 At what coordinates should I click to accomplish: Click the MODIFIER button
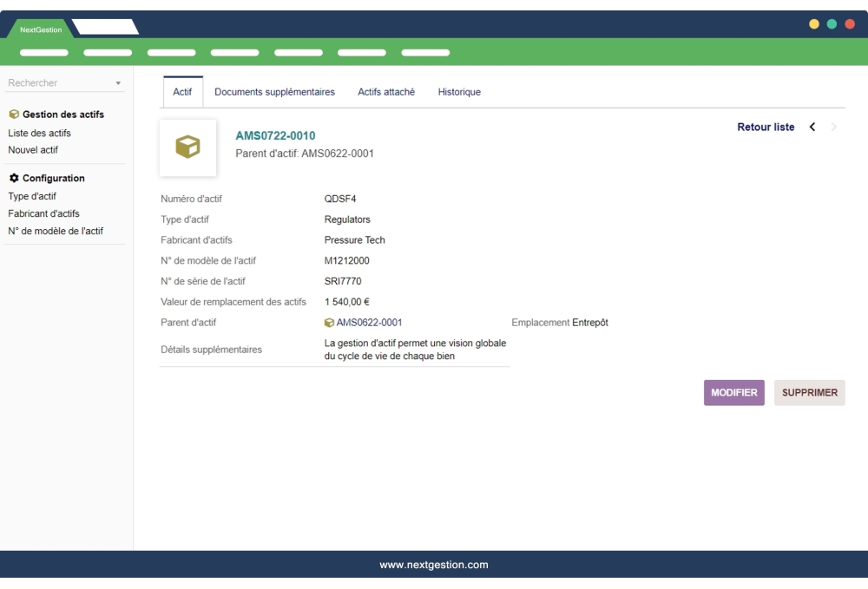[x=733, y=392]
